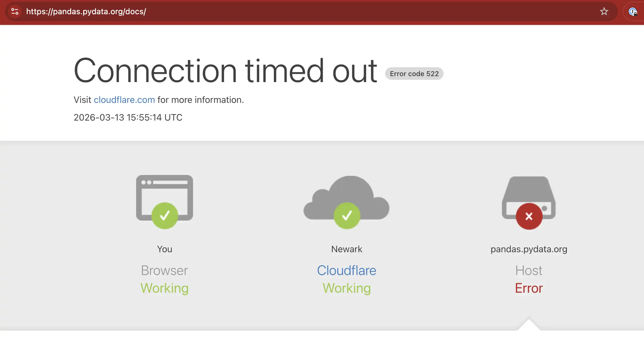Image resolution: width=644 pixels, height=342 pixels.
Task: Open the blue Cloudflare link under Newark
Action: point(346,270)
